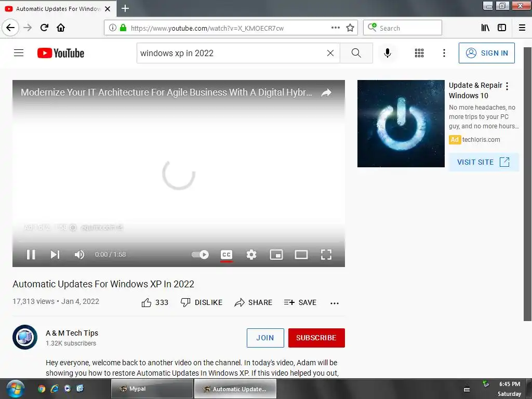Toggle the browser sidebar view
The width and height of the screenshot is (532, 399).
tap(502, 28)
